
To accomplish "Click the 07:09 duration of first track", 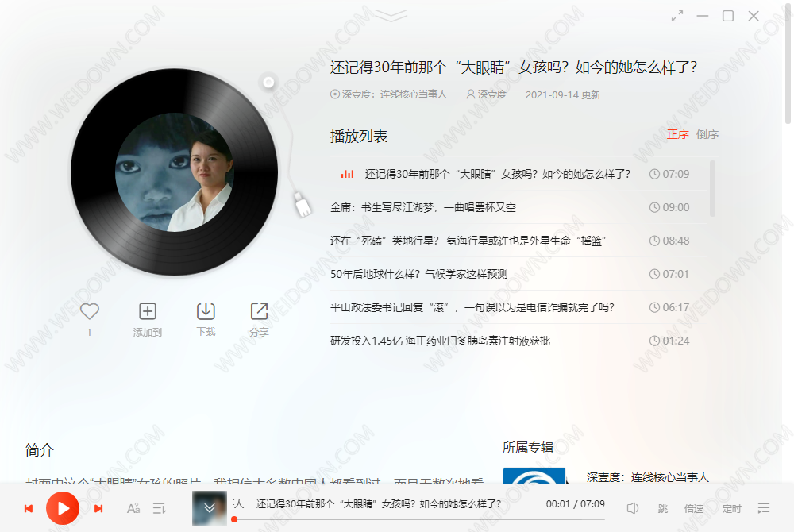I will (669, 174).
